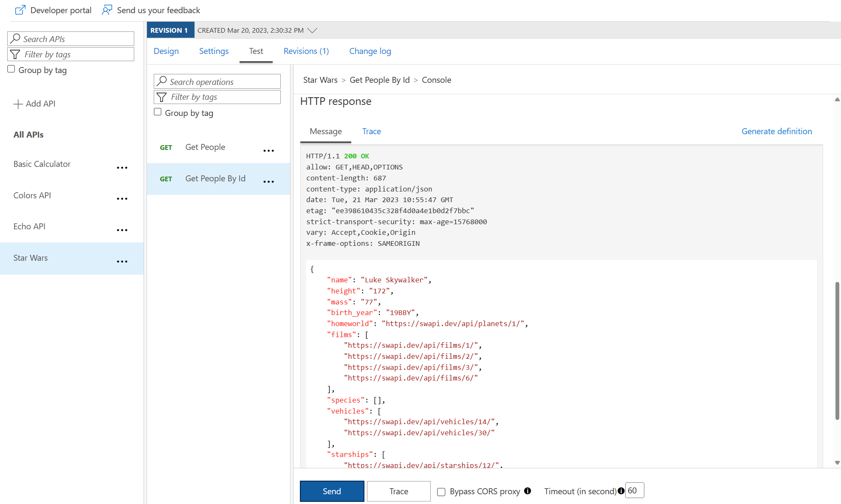Expand the revision created date dropdown
This screenshot has height=504, width=841.
pyautogui.click(x=313, y=30)
